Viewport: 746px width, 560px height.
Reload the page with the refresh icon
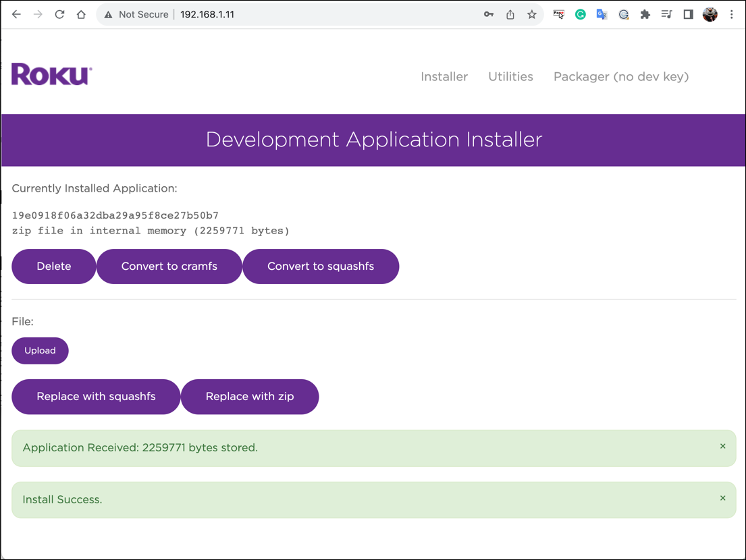click(59, 14)
